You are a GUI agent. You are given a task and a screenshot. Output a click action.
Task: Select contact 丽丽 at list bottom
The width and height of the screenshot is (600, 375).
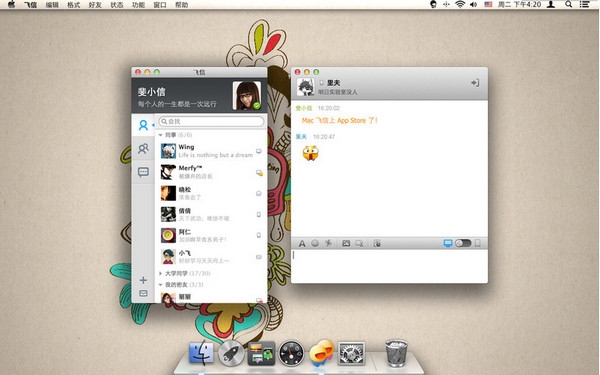pos(211,297)
